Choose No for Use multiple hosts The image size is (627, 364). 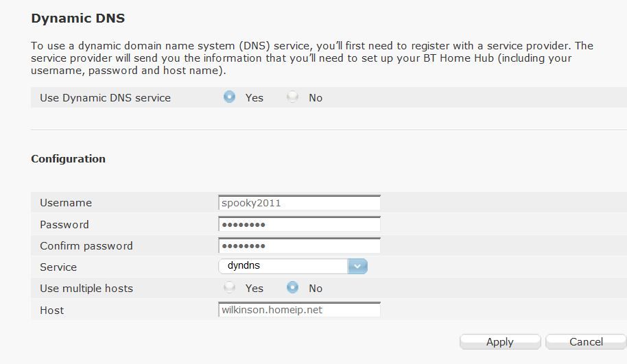coord(293,288)
